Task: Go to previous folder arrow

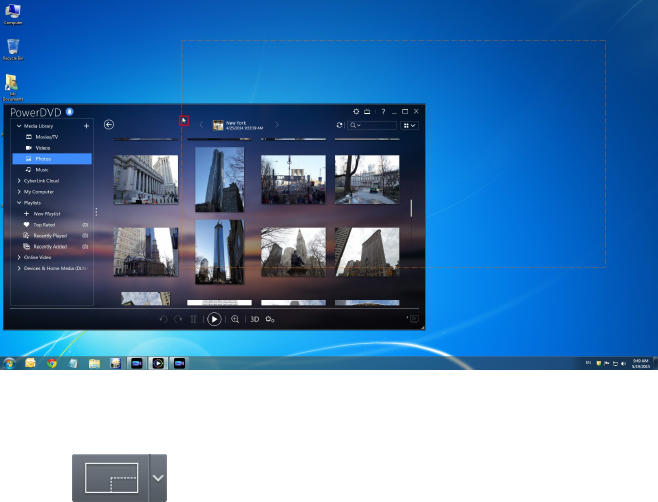Action: click(x=201, y=125)
